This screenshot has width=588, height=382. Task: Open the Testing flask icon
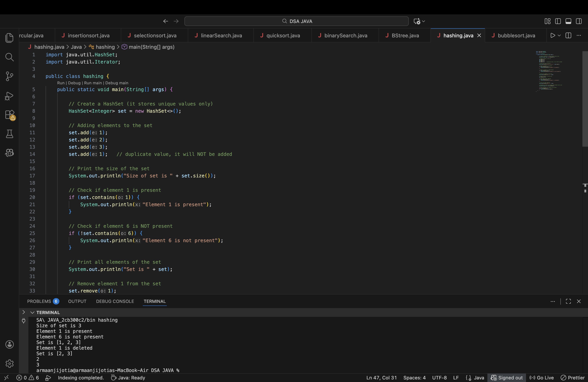[x=9, y=134]
